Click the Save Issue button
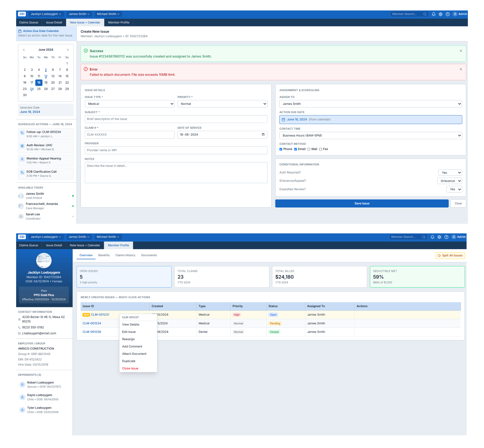This screenshot has width=484, height=448. pyautogui.click(x=362, y=203)
